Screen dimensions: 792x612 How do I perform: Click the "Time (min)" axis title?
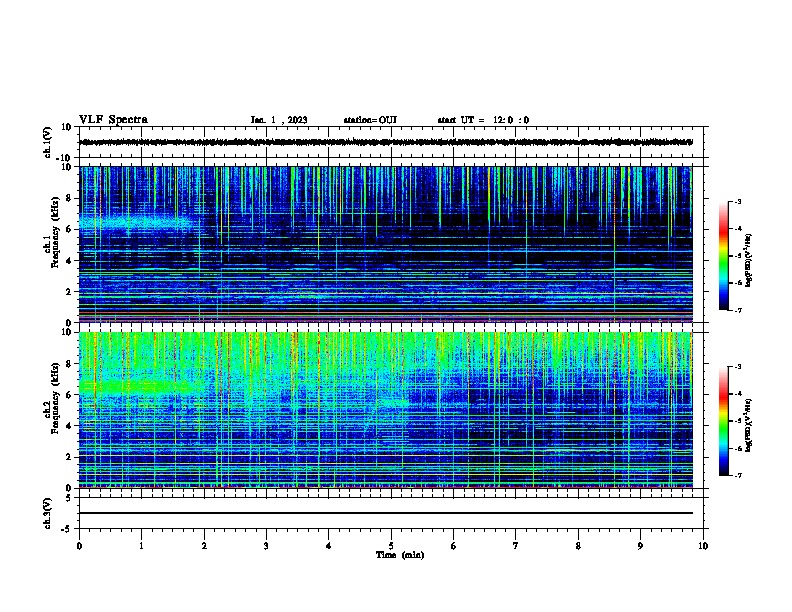tap(400, 555)
